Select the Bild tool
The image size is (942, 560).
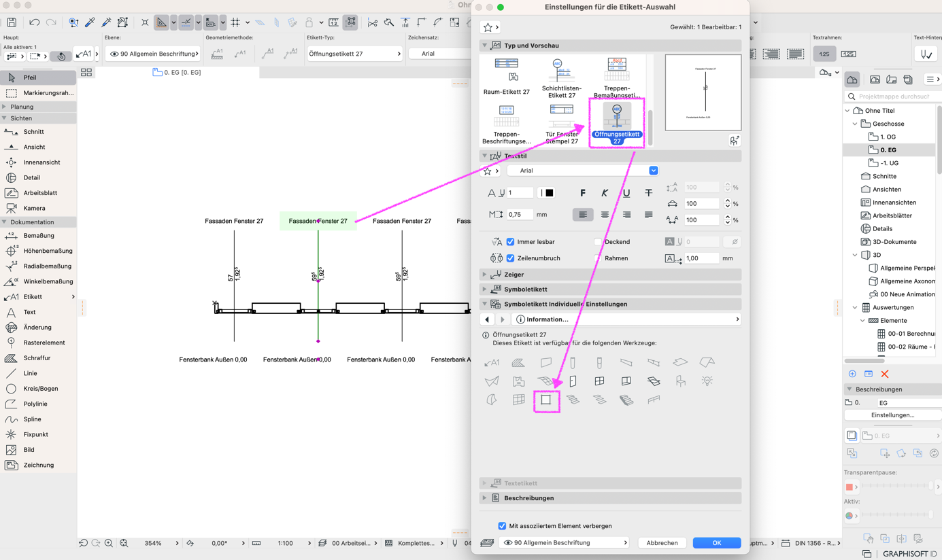click(38, 450)
